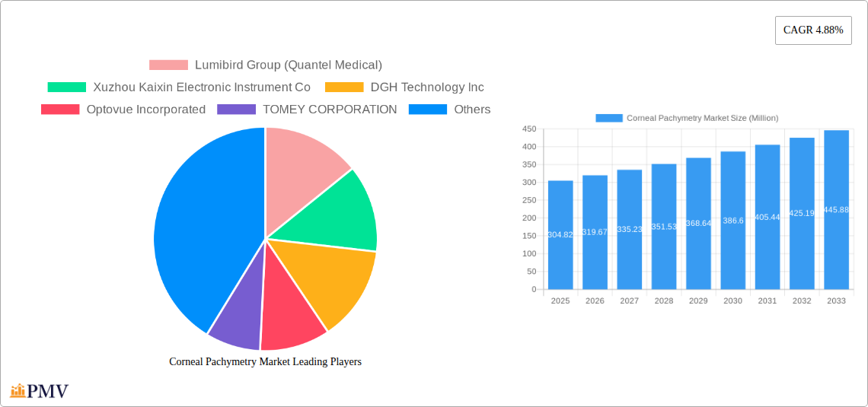This screenshot has width=868, height=407.
Task: Click the 450 y-axis label
Action: (529, 129)
